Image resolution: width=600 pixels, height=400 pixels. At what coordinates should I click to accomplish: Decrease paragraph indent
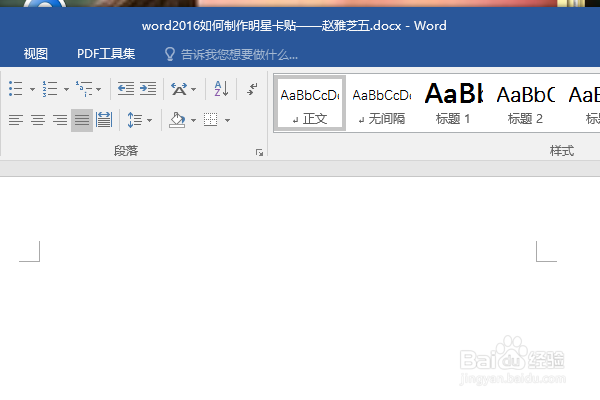click(x=126, y=89)
